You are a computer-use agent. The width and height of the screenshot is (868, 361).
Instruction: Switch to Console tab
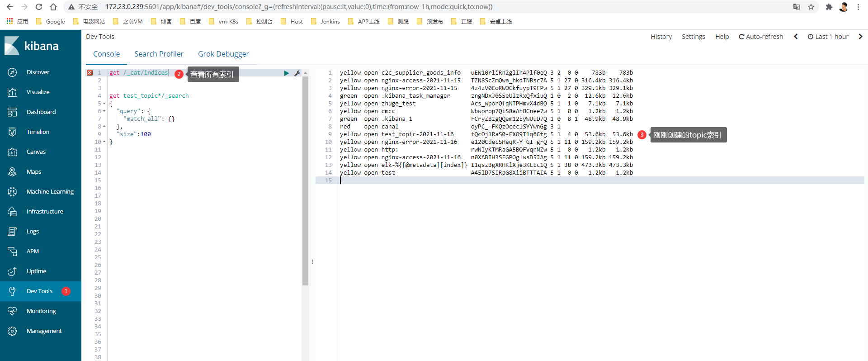(x=107, y=54)
